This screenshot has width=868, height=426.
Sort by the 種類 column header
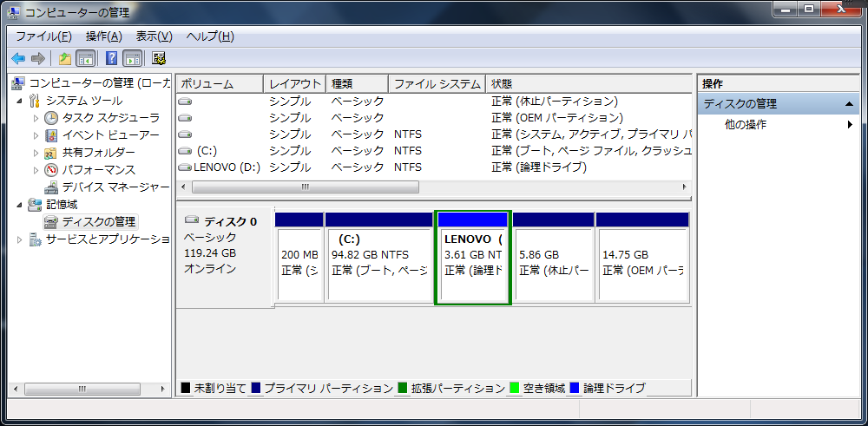click(x=358, y=84)
